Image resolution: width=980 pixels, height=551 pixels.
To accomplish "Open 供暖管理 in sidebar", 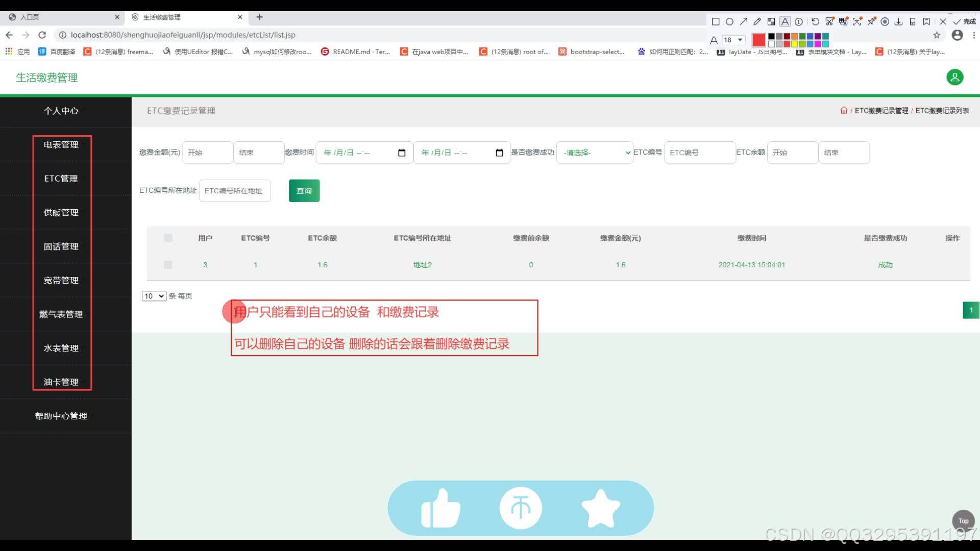I will click(61, 212).
